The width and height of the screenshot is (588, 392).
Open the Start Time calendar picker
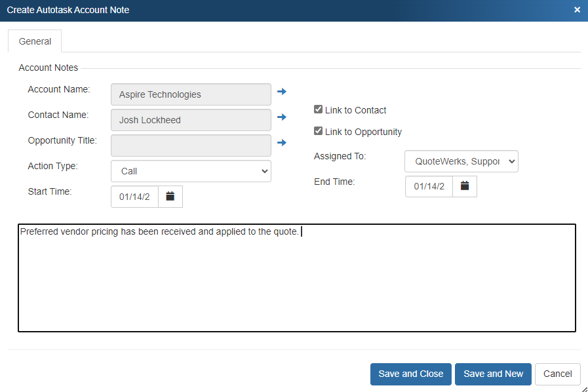click(170, 197)
